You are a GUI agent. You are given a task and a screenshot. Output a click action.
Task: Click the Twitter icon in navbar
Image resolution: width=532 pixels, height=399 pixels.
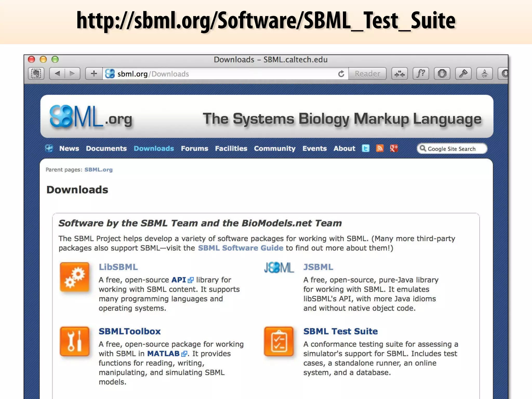tap(366, 148)
